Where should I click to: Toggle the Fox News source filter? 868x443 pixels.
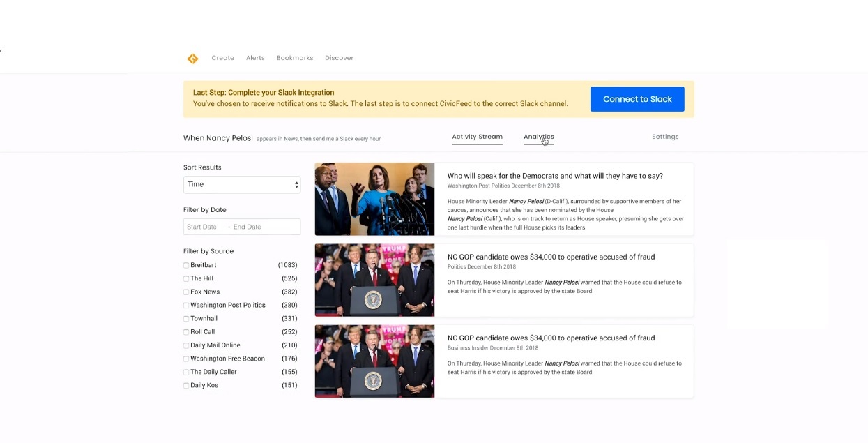coord(186,292)
